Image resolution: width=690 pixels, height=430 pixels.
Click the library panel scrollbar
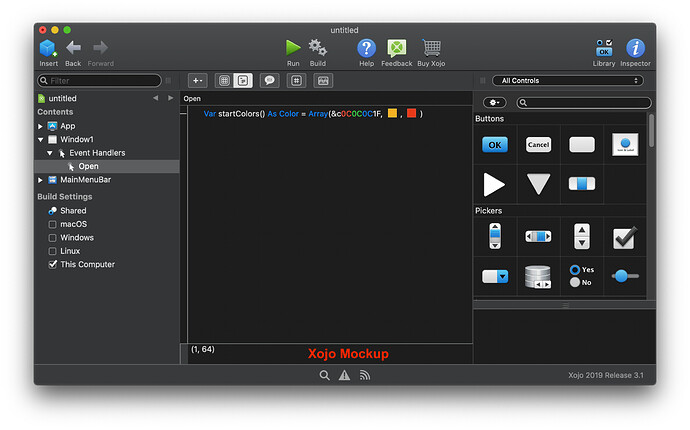(x=651, y=131)
